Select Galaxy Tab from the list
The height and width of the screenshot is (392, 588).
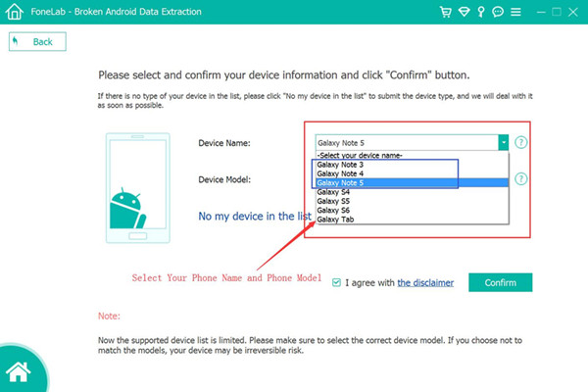[x=412, y=220]
